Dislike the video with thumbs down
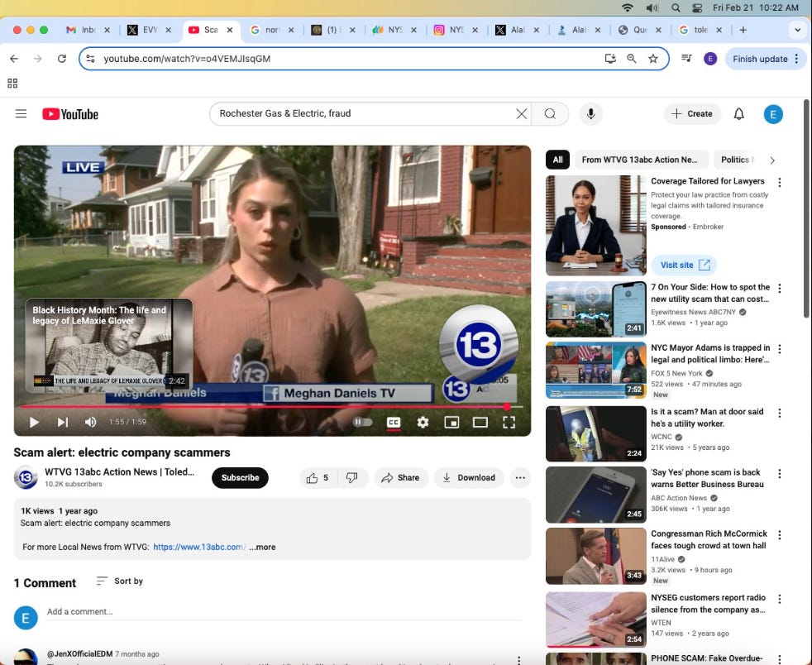The width and height of the screenshot is (812, 665). [351, 477]
